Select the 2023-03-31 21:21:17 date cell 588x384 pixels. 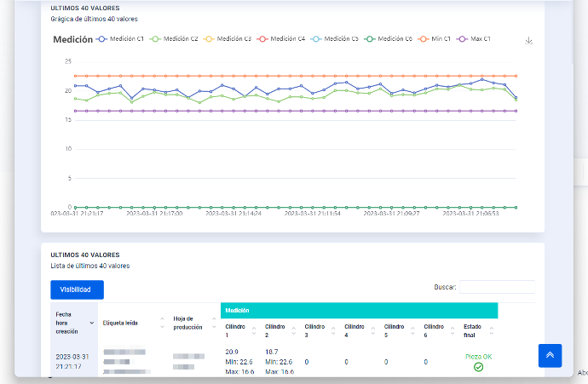click(72, 362)
